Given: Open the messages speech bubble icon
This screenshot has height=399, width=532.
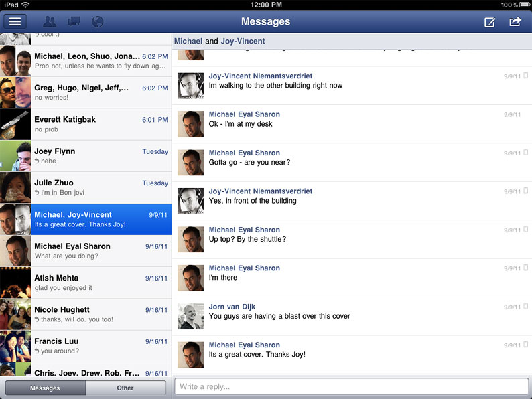Looking at the screenshot, I should [74, 22].
